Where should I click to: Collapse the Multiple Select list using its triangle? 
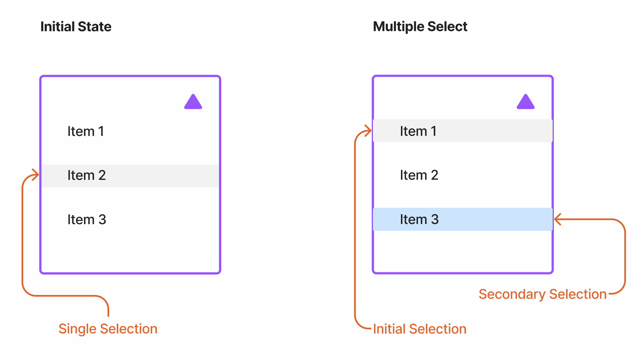(x=525, y=102)
